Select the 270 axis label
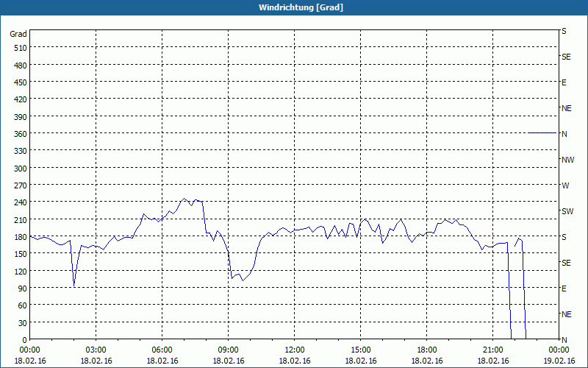The height and width of the screenshot is (368, 588). pos(21,185)
